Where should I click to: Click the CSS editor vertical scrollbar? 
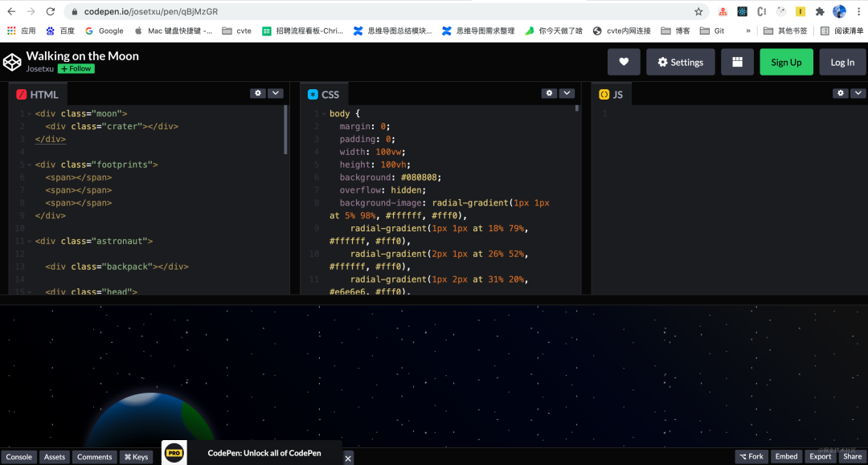tap(577, 108)
